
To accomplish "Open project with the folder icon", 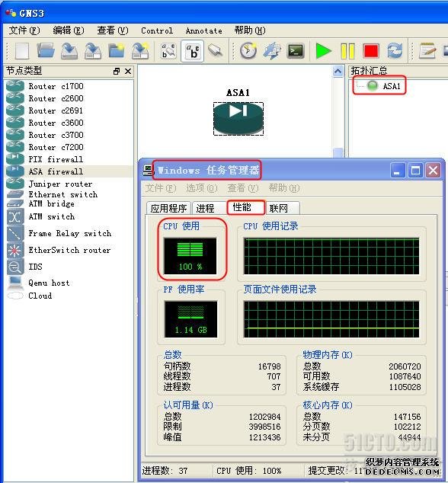I will click(46, 51).
